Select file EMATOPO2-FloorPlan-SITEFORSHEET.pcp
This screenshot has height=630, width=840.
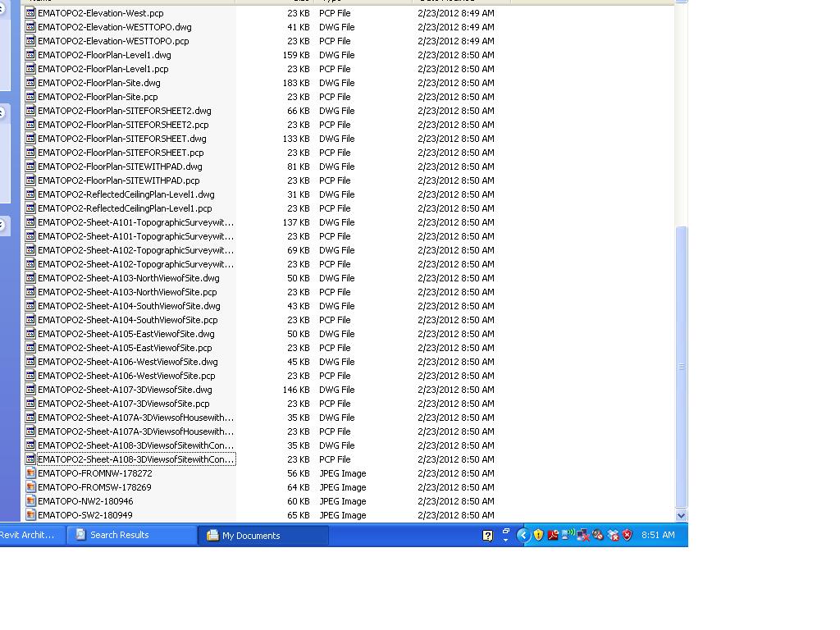tap(121, 152)
